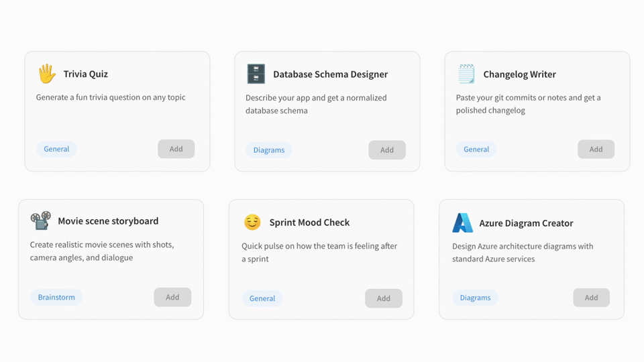Click the file cabinet icon for Database Schema Designer
Viewport: 644px width, 362px height.
(256, 74)
